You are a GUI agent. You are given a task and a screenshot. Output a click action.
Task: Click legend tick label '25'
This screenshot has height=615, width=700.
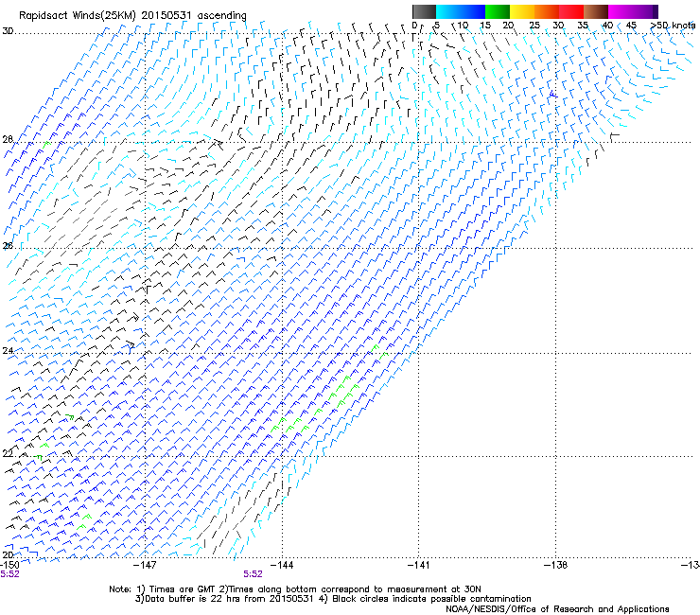coord(534,26)
